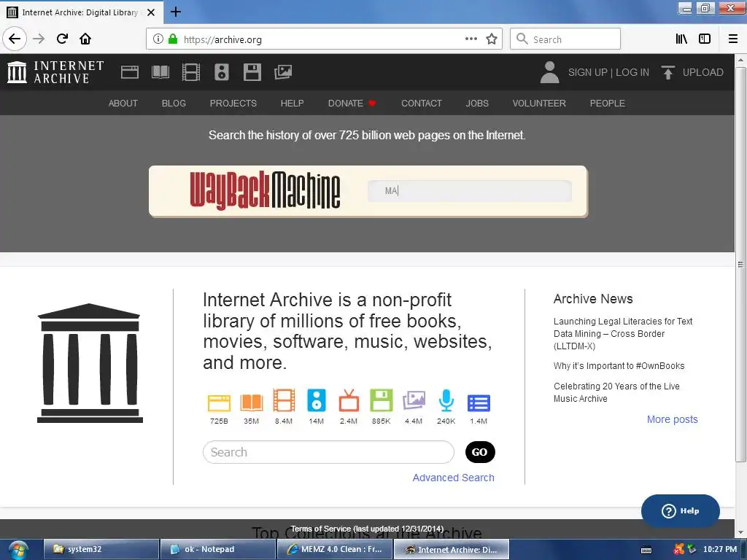Open the BLOG menu item
747x560 pixels.
(174, 104)
